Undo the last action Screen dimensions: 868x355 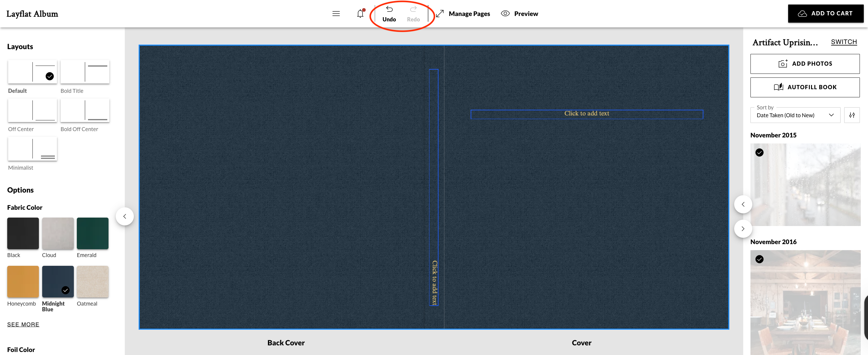[x=389, y=14]
